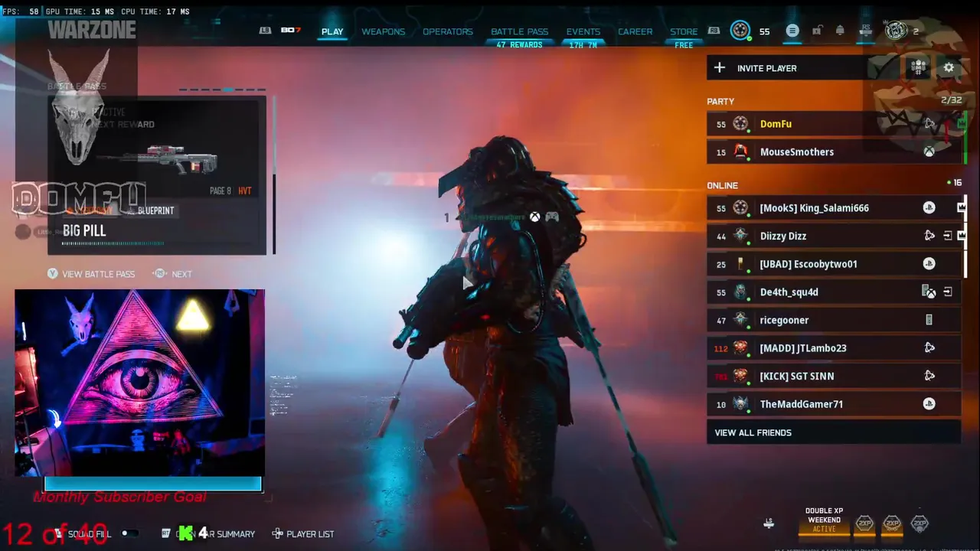The height and width of the screenshot is (551, 980).
Task: Click INVITE PLAYER button
Action: point(804,68)
